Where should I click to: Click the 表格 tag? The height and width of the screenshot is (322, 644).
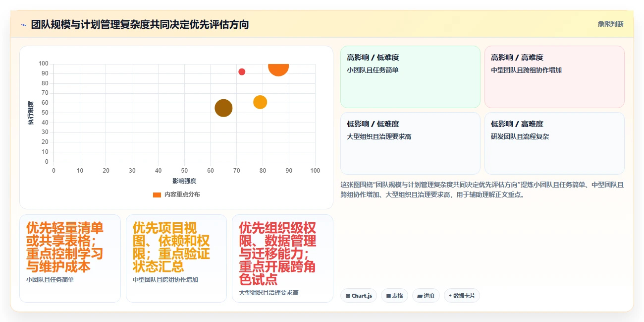coord(394,296)
